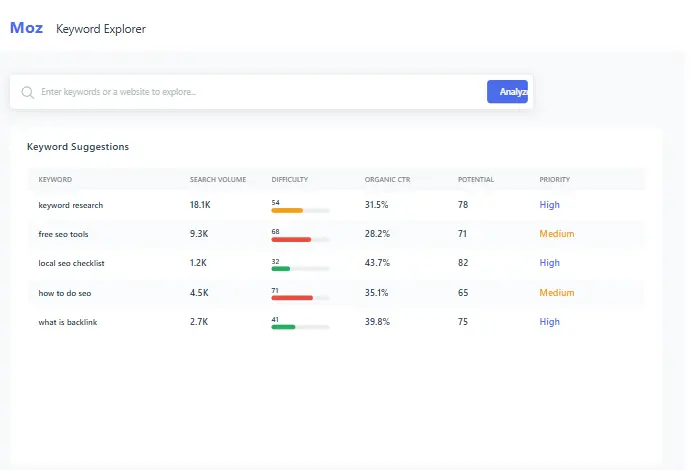Select the 'how to do seo' keyword
The height and width of the screenshot is (471, 694).
click(65, 293)
